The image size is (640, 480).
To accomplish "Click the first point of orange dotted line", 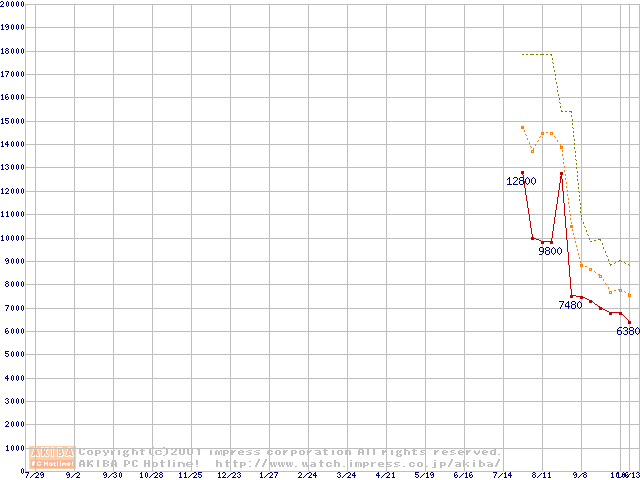I will click(523, 127).
